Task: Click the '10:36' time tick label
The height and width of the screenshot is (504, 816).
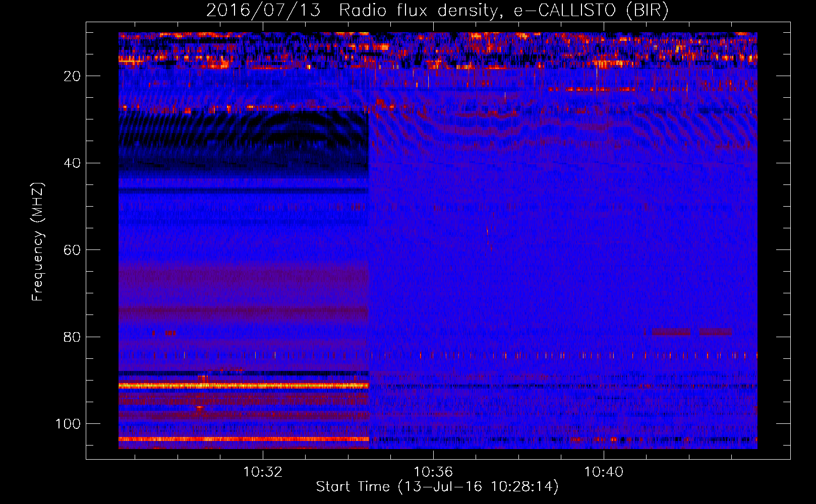Action: (x=433, y=472)
